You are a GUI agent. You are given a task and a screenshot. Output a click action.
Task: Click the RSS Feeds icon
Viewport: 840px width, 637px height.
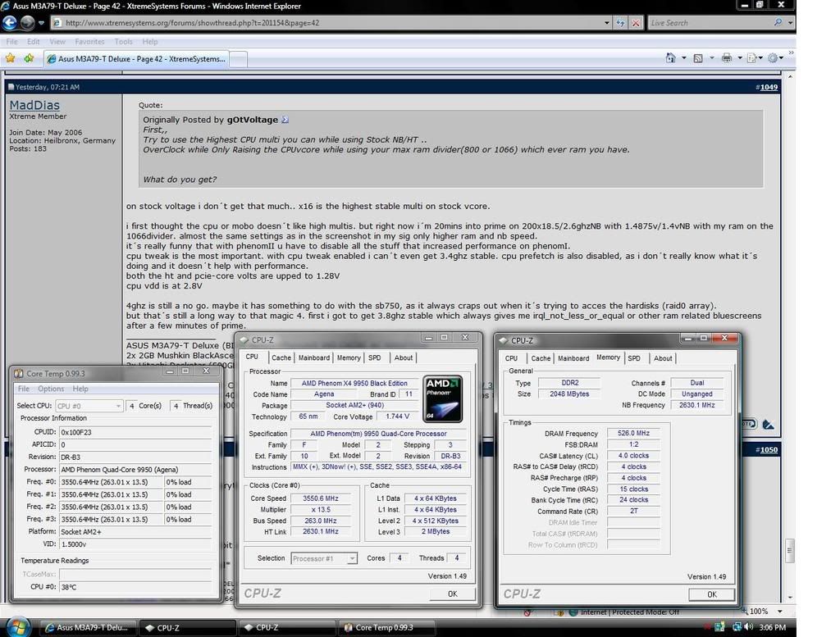coord(698,58)
